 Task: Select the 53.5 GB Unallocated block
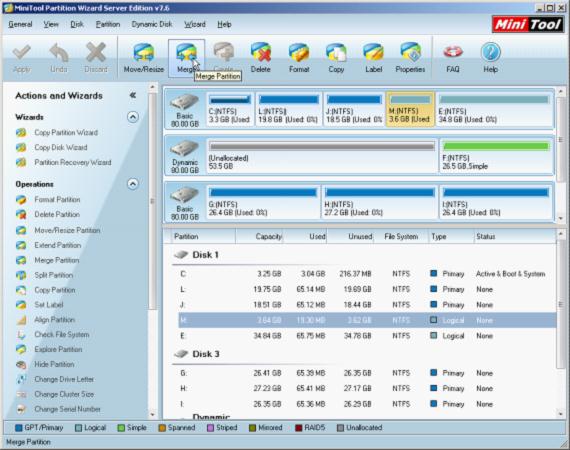tap(322, 156)
